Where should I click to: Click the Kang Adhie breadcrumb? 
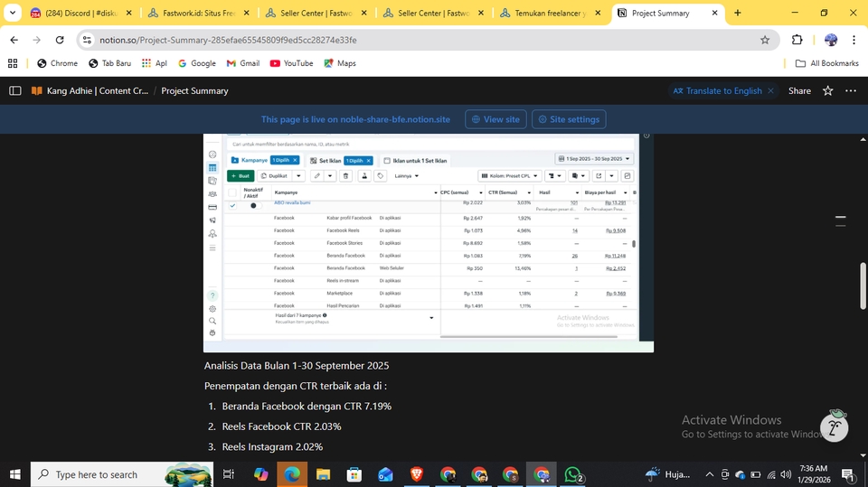click(90, 90)
